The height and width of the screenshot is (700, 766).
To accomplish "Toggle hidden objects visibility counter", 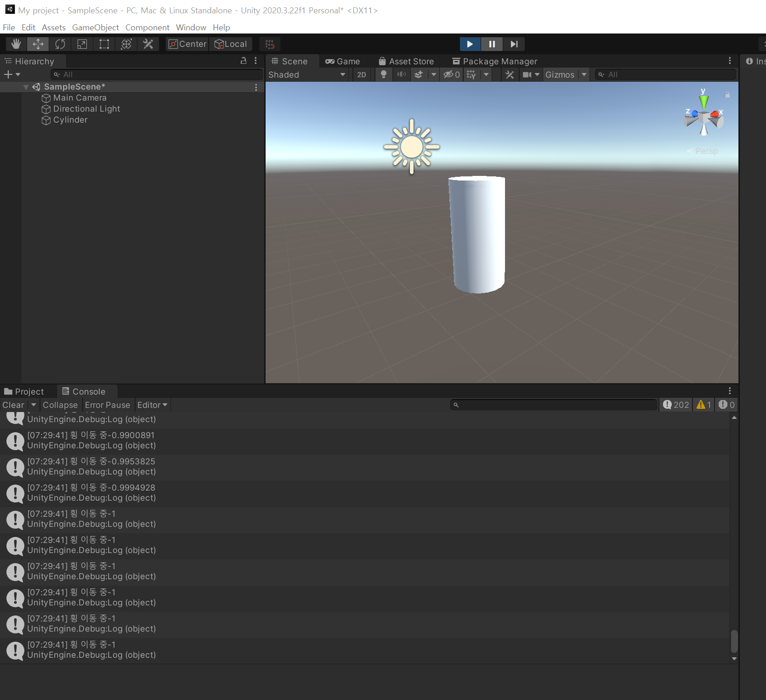I will pyautogui.click(x=451, y=74).
